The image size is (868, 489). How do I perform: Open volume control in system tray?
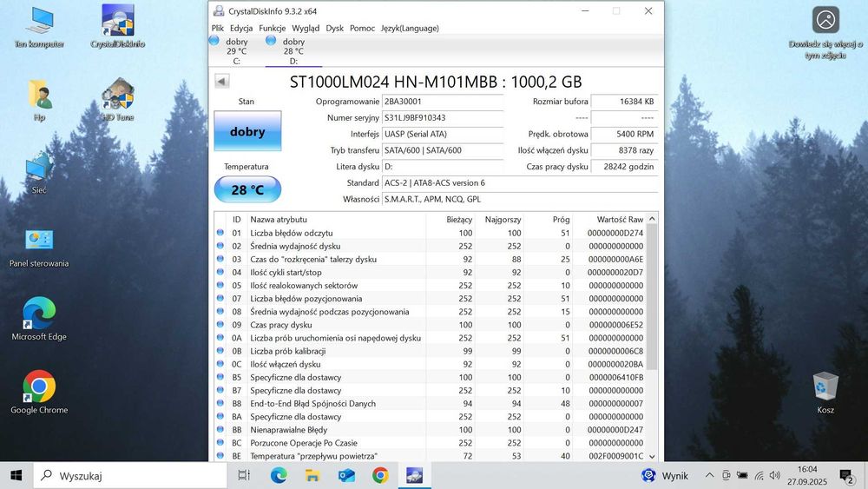[775, 475]
